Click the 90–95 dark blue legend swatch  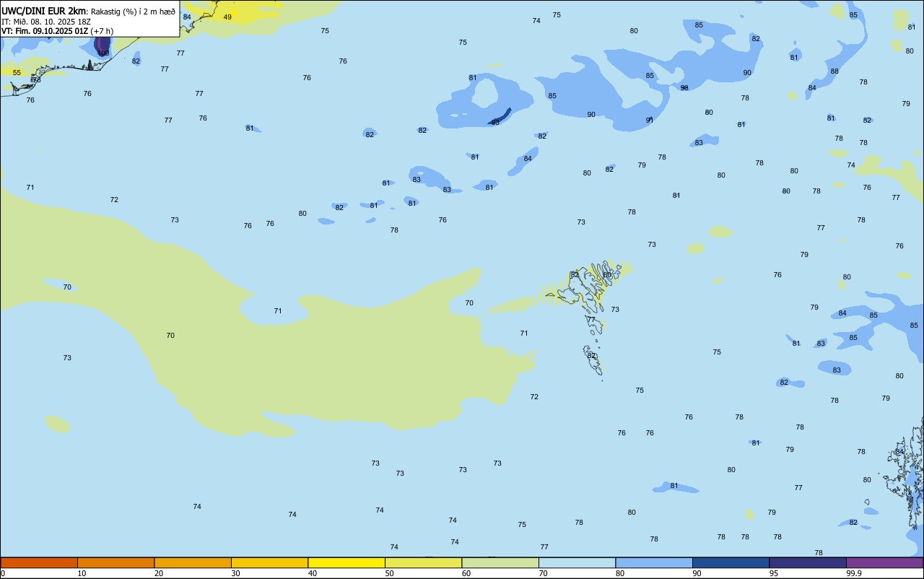coord(731,562)
